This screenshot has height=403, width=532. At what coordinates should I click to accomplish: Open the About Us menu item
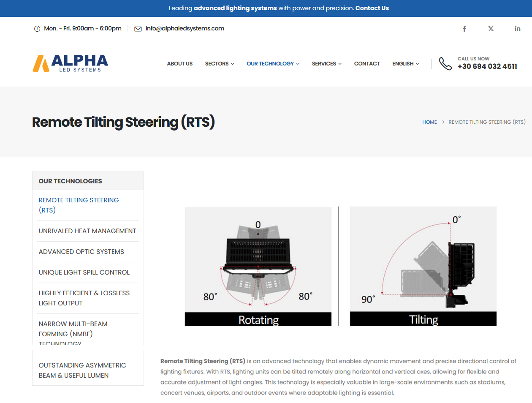180,64
